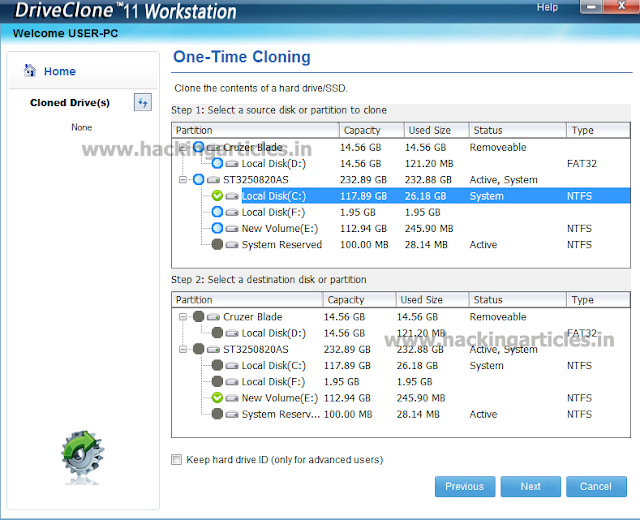Toggle checked New Volume(E:) destination radio
Screen dimensions: 640x520
click(217, 398)
